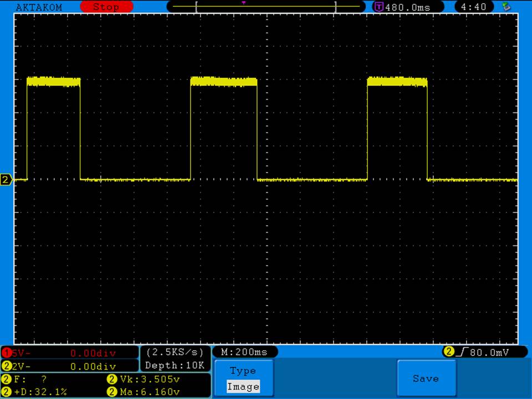Click the yellow channel 2 badge beside 2V
This screenshot has height=399, width=532.
7,366
